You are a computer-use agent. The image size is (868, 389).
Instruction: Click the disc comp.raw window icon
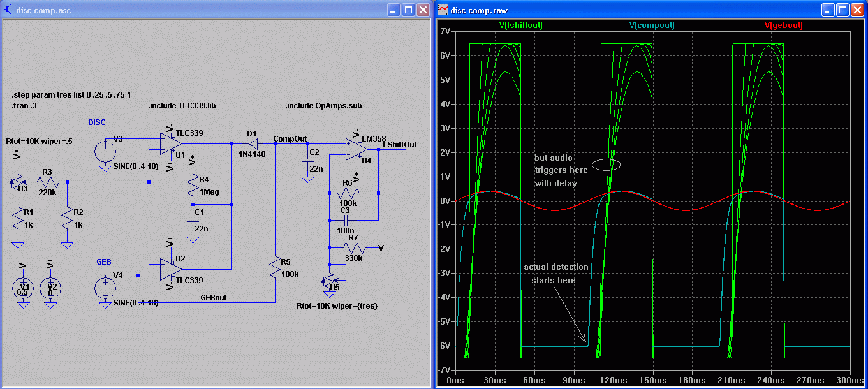pyautogui.click(x=443, y=10)
